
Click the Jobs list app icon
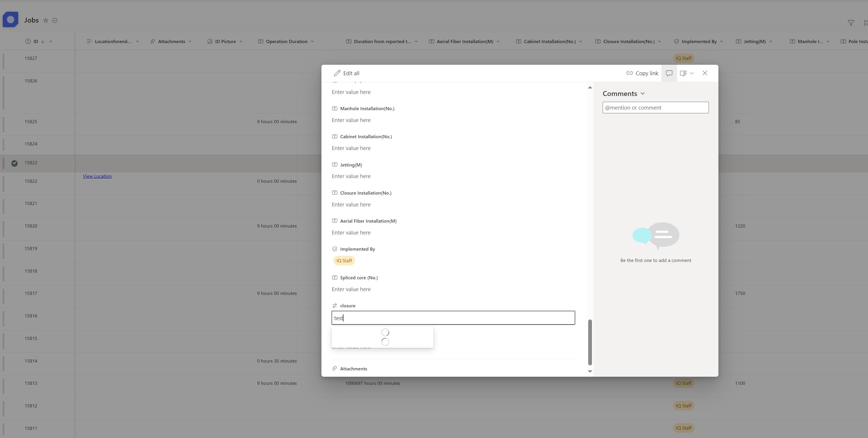point(10,20)
